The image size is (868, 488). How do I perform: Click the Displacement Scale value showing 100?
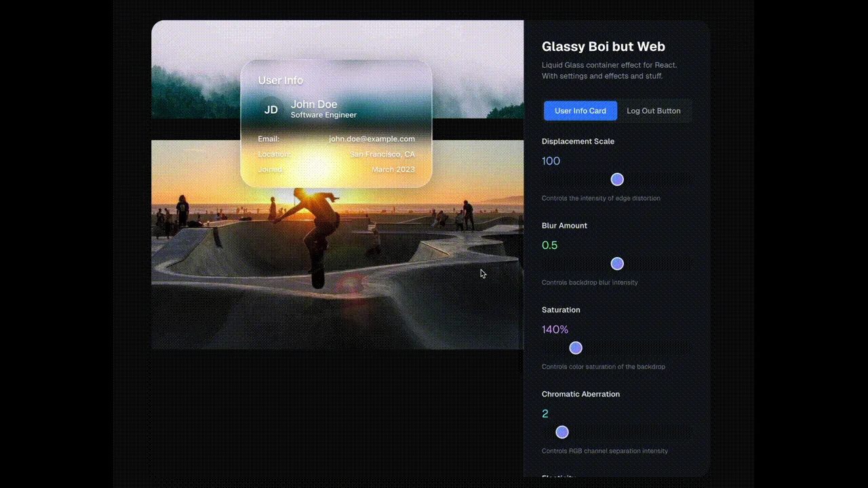(551, 161)
